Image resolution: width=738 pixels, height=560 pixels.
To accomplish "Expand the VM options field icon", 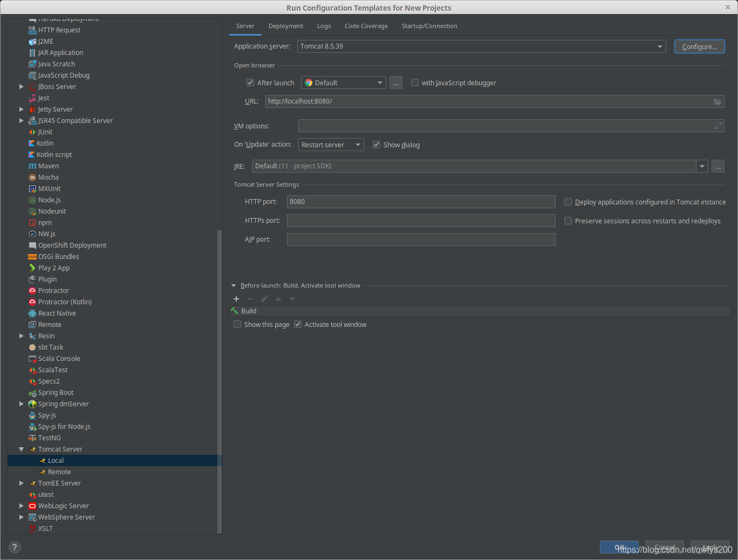I will pos(718,126).
